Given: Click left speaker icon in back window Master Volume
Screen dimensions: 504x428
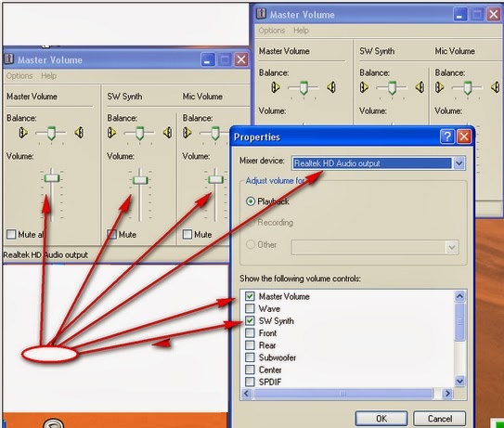Looking at the screenshot, I should [x=276, y=87].
